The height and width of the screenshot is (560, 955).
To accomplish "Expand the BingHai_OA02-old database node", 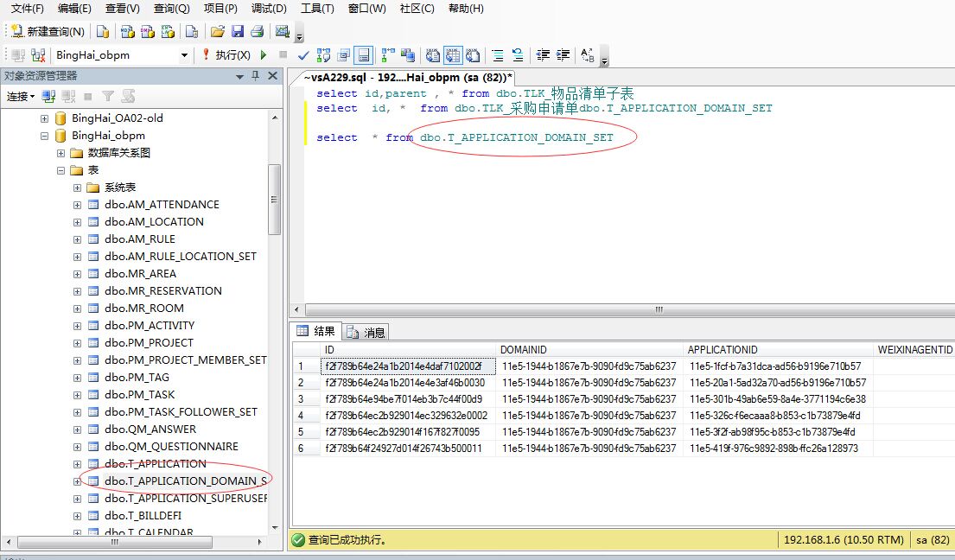I will click(x=44, y=118).
